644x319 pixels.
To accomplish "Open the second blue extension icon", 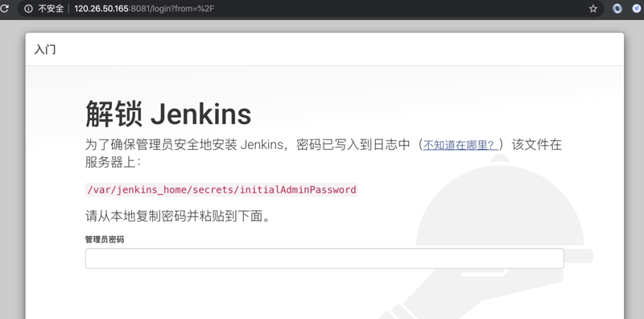I will pos(637,9).
